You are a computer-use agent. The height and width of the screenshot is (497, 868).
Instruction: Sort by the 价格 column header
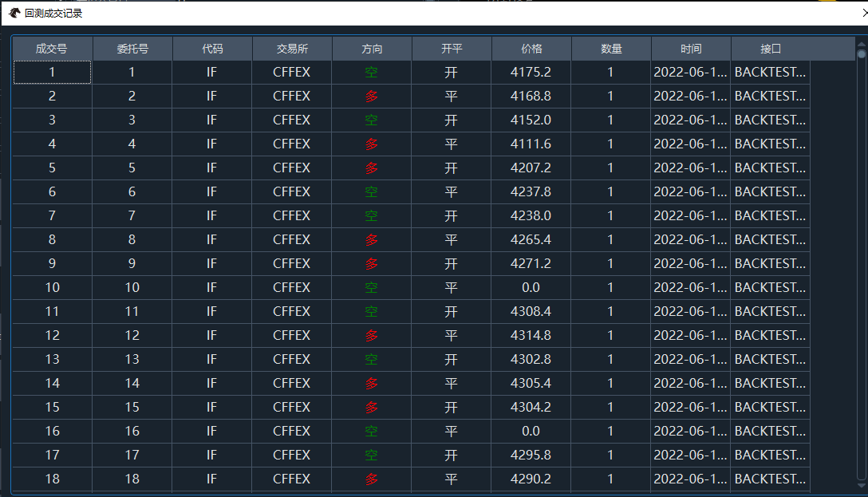click(531, 49)
